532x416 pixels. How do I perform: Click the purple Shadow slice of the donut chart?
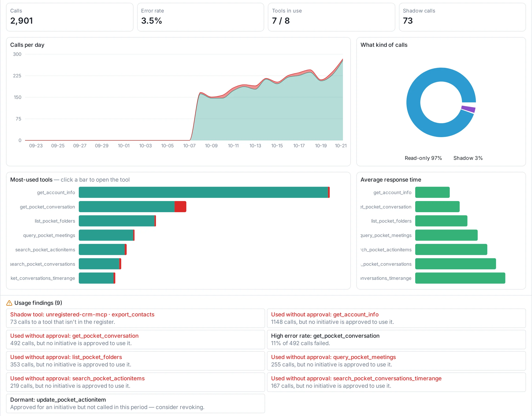coord(469,109)
